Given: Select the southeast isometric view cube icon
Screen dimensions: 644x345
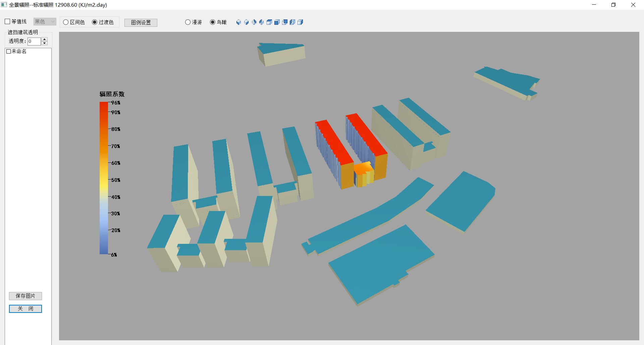Looking at the screenshot, I should click(x=246, y=22).
